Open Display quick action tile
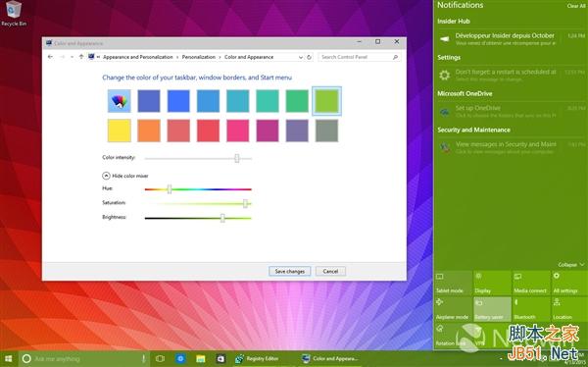Viewport: 588px width, 367px height. pos(492,283)
